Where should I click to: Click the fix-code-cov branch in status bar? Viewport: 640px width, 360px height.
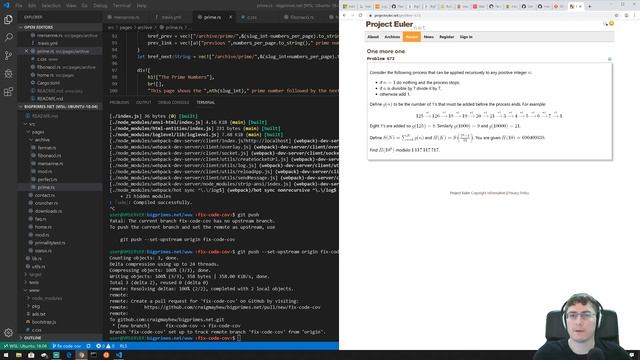coord(67,346)
